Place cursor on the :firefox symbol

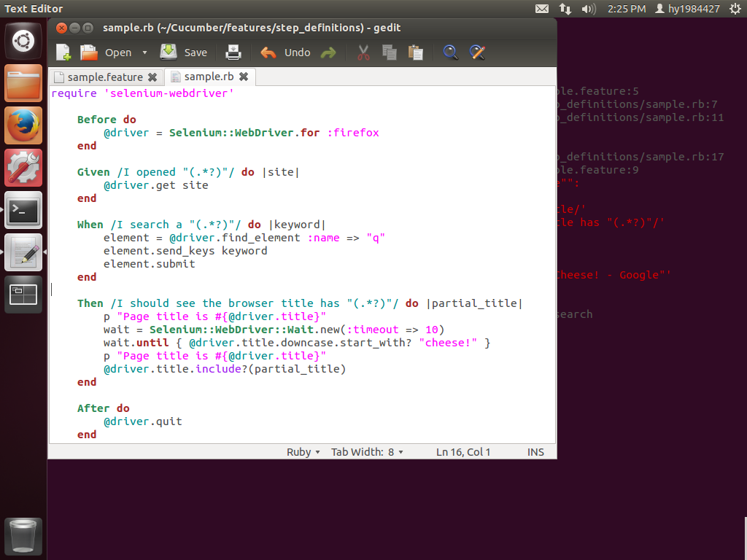tap(353, 133)
